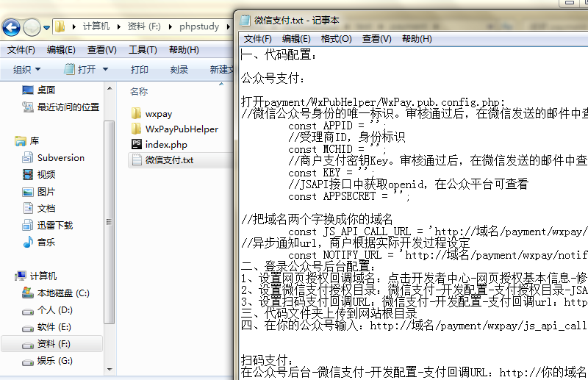Screen dimensions: 588x380
Task: Expand the breadcrumb arrow after 资料 (F:)
Action: click(171, 26)
